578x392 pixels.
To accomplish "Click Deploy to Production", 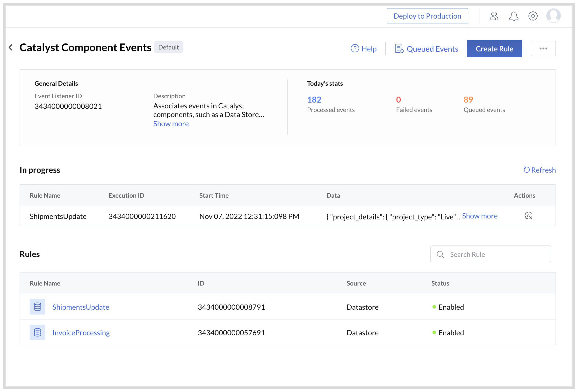I will pyautogui.click(x=427, y=16).
